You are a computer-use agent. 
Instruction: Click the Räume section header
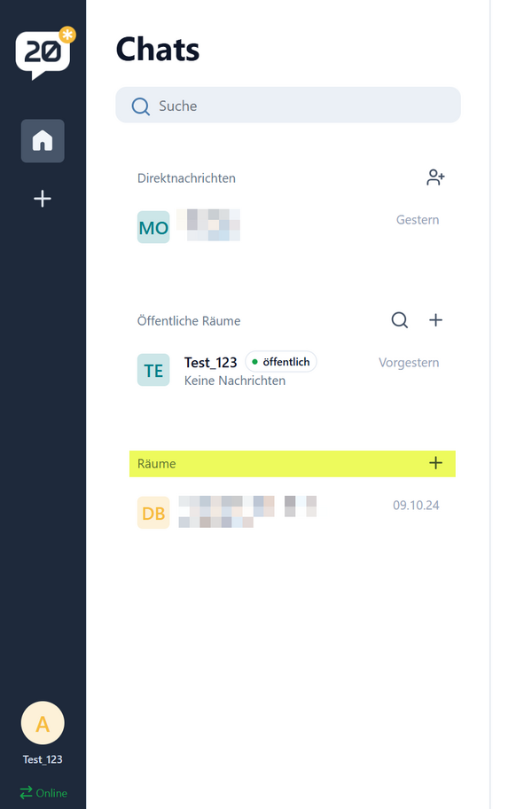coord(157,463)
